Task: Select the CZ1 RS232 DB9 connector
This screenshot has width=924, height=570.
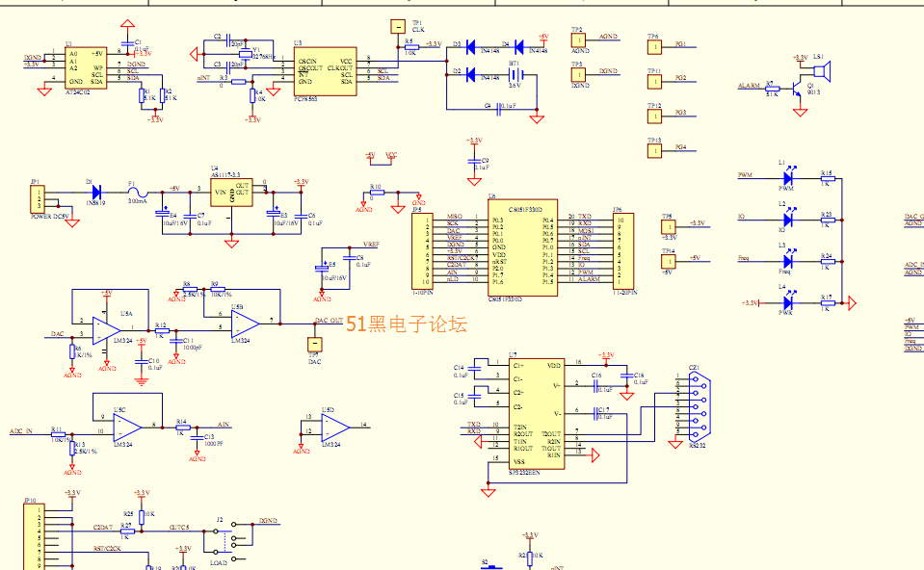Action: point(698,406)
